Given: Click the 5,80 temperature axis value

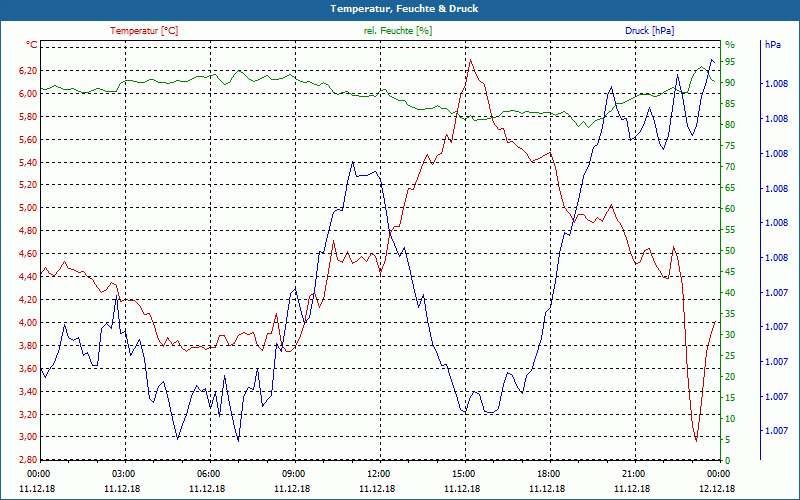Looking at the screenshot, I should coord(28,116).
